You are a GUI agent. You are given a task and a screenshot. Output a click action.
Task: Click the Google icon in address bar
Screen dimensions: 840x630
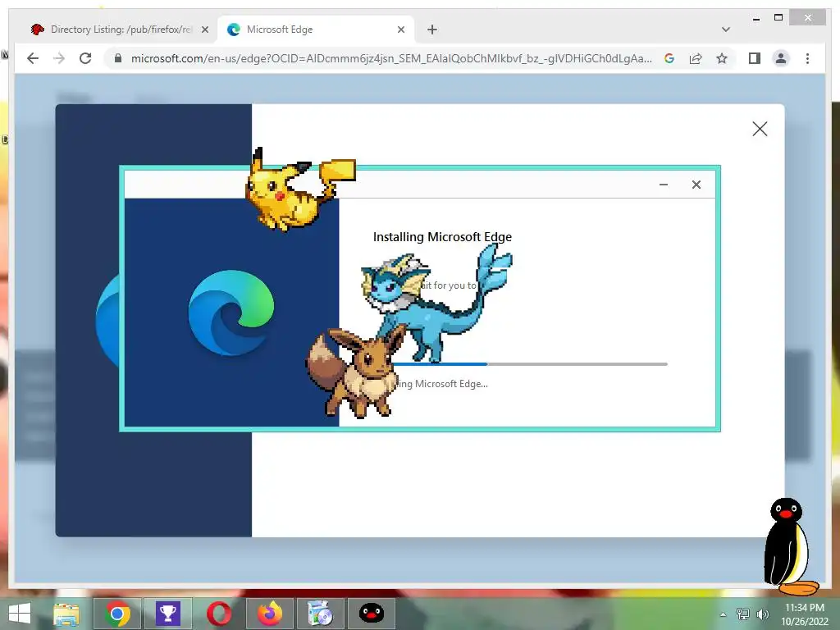click(669, 58)
